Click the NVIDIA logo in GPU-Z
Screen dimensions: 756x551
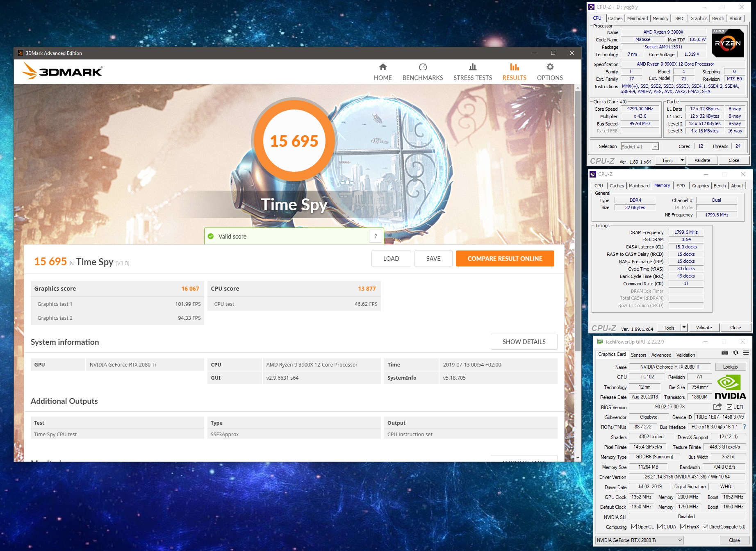click(730, 387)
